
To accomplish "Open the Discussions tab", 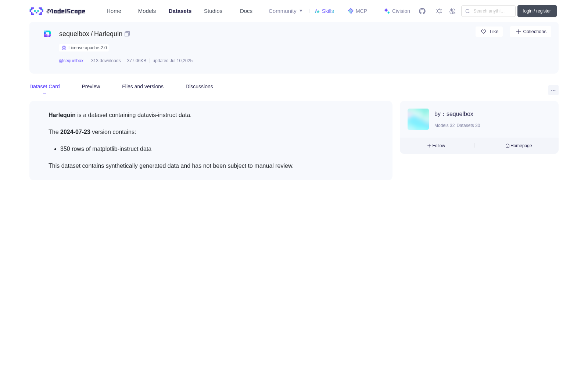I will (x=199, y=86).
